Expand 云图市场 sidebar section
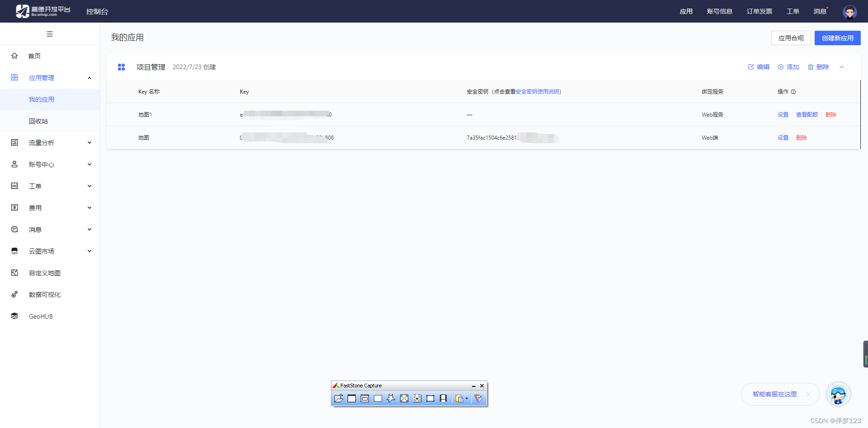This screenshot has width=868, height=428. coord(90,251)
